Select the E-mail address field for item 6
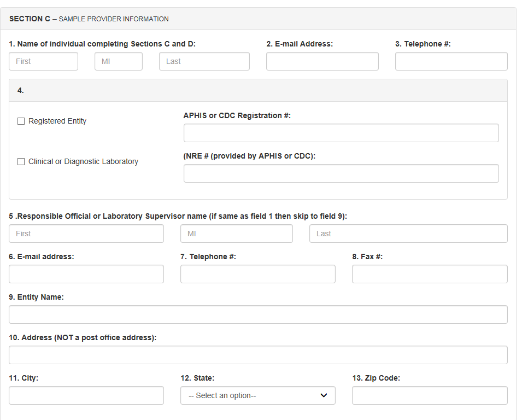 click(x=86, y=274)
